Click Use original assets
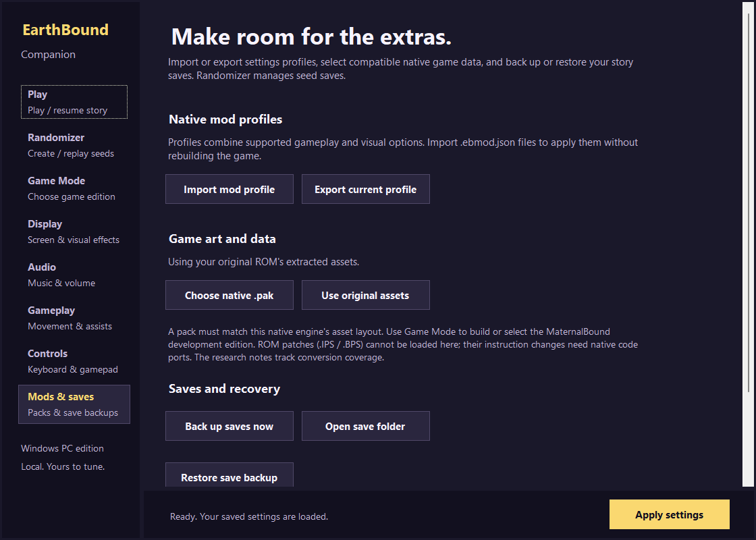The width and height of the screenshot is (756, 540). (365, 295)
